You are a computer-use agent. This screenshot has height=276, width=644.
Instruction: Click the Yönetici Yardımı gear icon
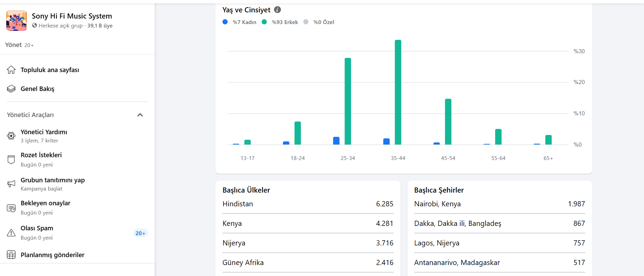tap(11, 136)
